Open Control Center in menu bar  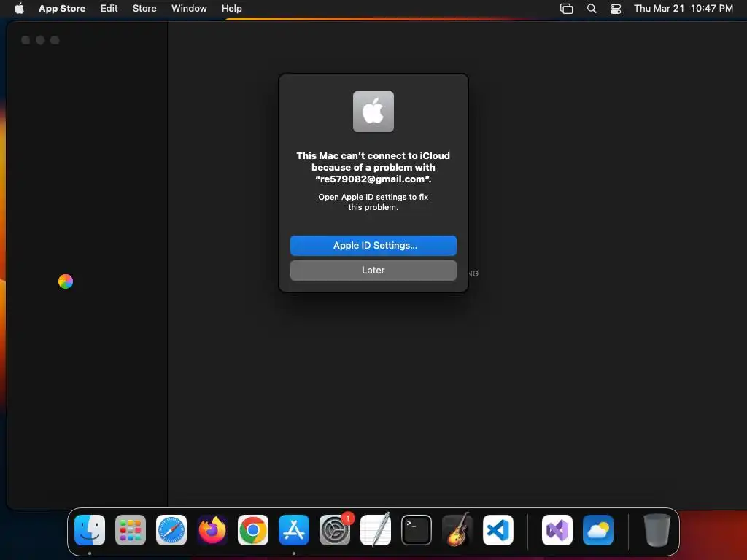click(x=616, y=8)
